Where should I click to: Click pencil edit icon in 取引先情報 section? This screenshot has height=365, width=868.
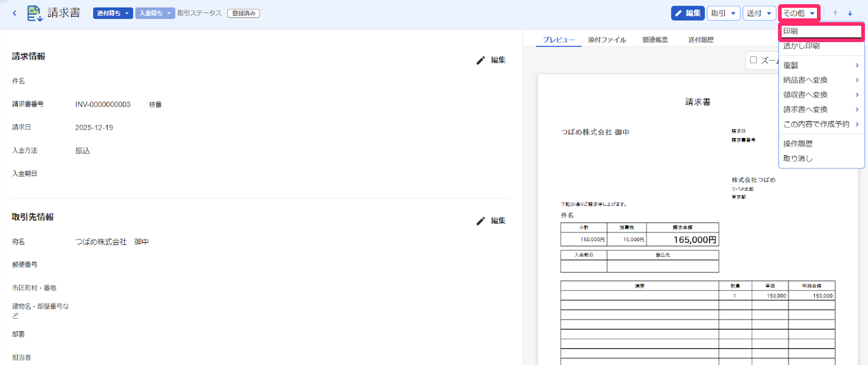481,221
